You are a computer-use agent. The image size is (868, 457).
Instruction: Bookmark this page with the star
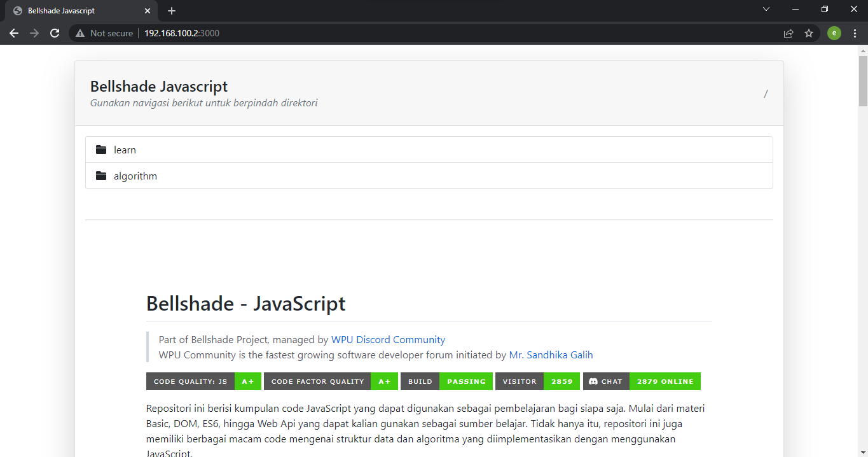809,33
